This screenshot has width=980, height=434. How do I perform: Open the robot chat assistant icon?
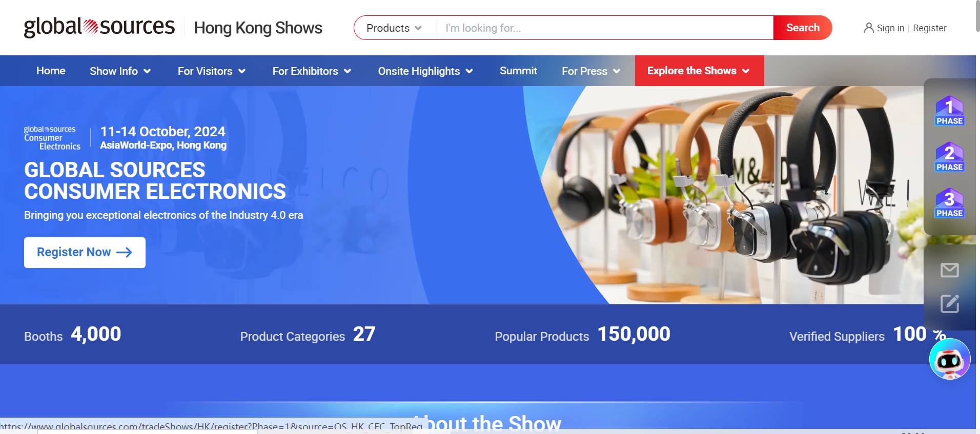(x=949, y=359)
